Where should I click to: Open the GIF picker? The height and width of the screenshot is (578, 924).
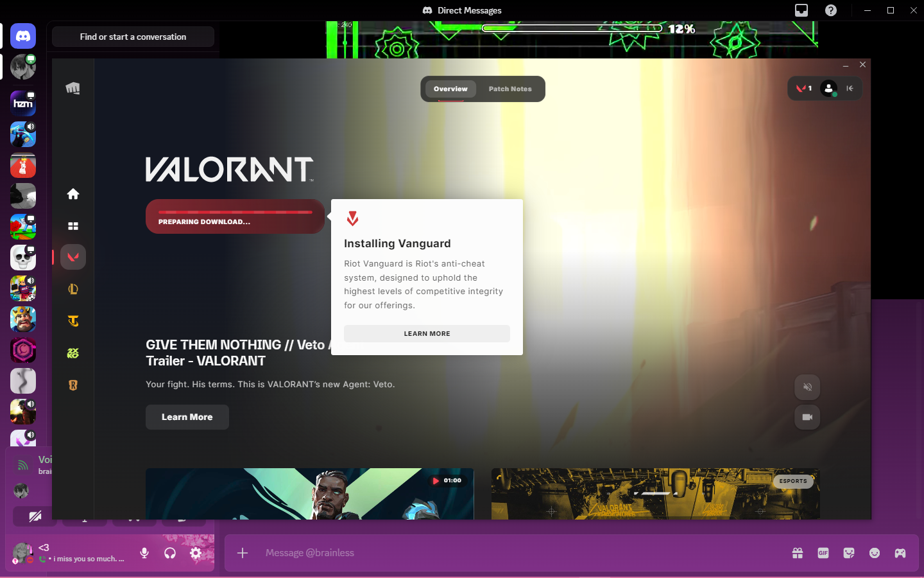(x=823, y=553)
